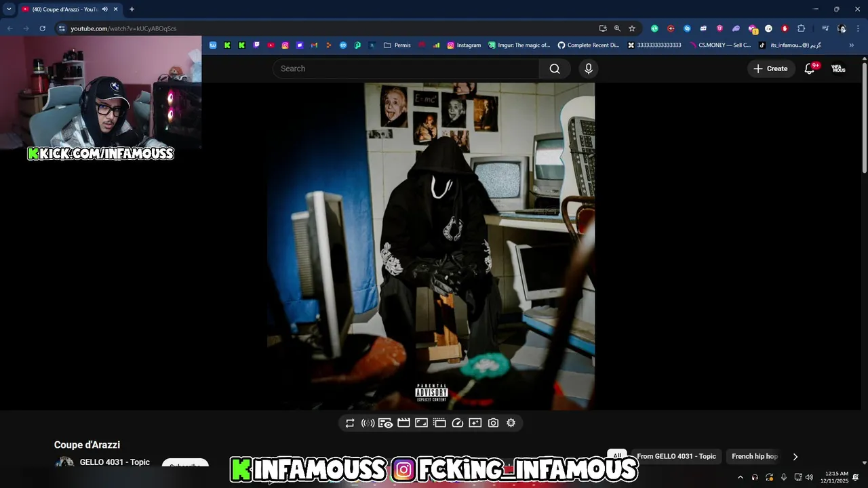This screenshot has height=488, width=868.
Task: Show hidden tray icons chevron in taskbar
Action: 740,477
